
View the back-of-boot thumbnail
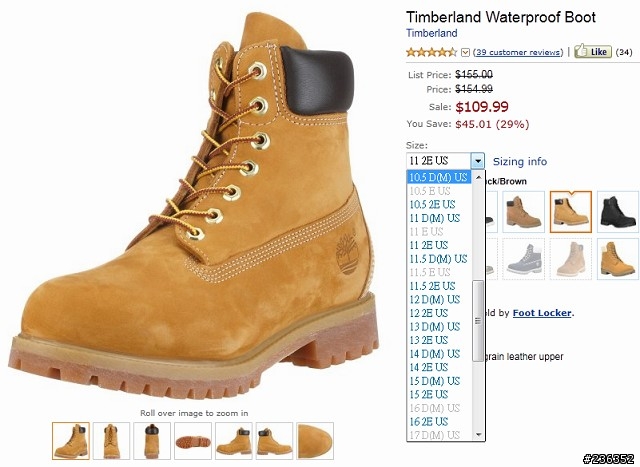pyautogui.click(x=152, y=441)
